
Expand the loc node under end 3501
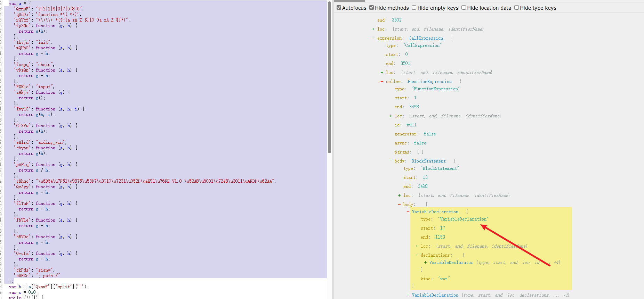pos(382,73)
